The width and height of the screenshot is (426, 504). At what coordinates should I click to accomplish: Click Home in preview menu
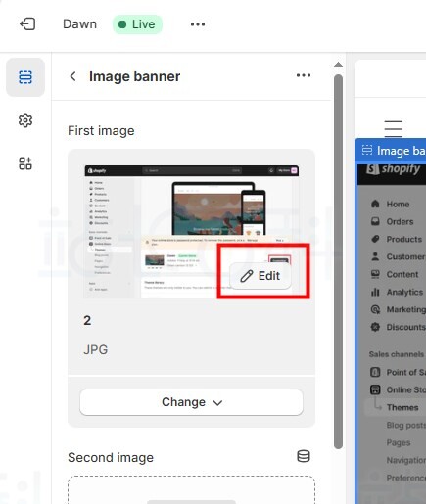coord(398,205)
